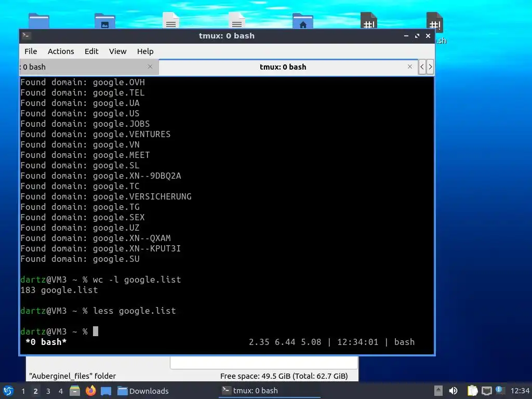Click the 'google.VERSICHERUNG' output line

106,196
